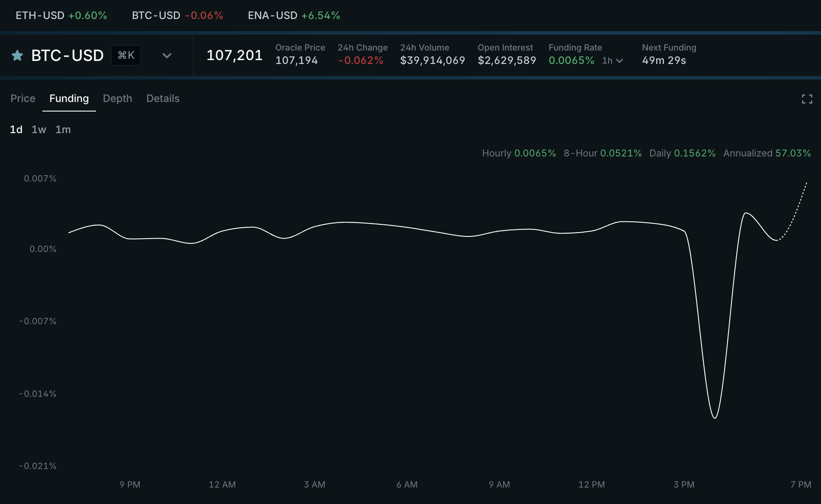
Task: Click the Funding Rate 0.0065% value
Action: [x=571, y=61]
